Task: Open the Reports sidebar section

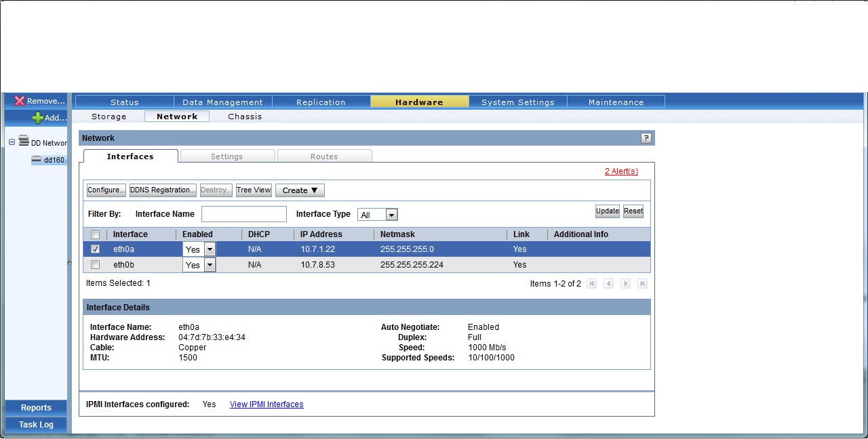Action: [x=36, y=408]
